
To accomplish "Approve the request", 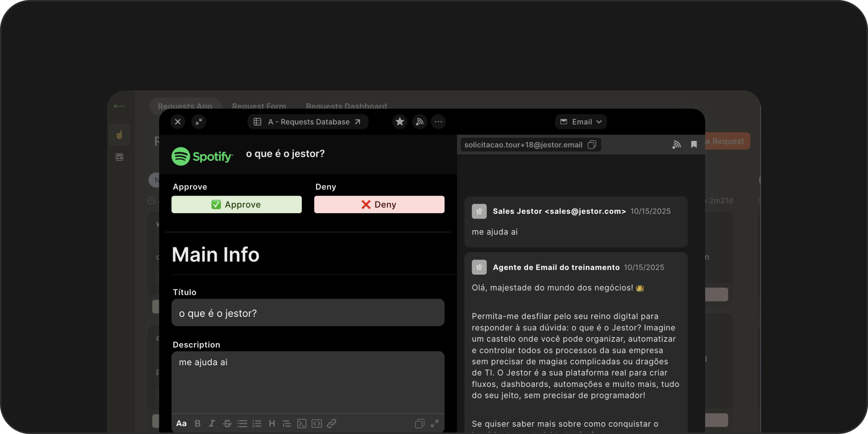I will (x=236, y=204).
